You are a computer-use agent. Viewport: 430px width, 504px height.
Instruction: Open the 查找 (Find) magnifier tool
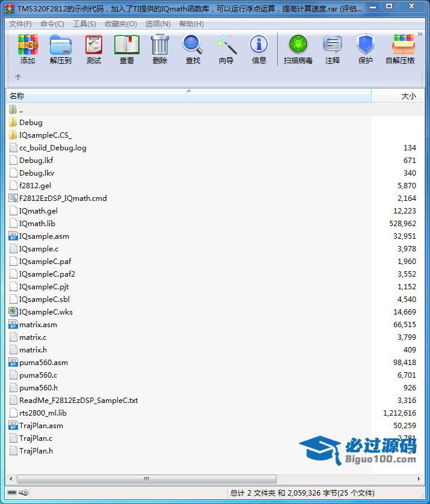192,45
